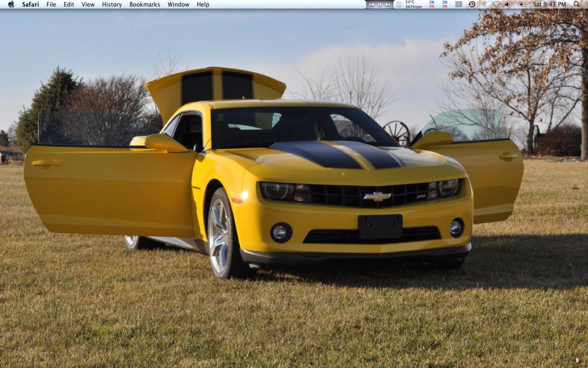Open the Bookmarks menu
This screenshot has width=588, height=368.
(x=144, y=4)
